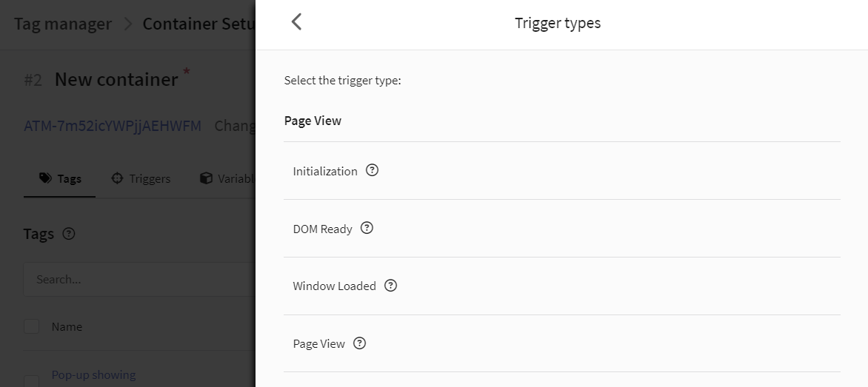Switch to the Triggers tab
Viewport: 868px width, 387px height.
click(x=141, y=178)
